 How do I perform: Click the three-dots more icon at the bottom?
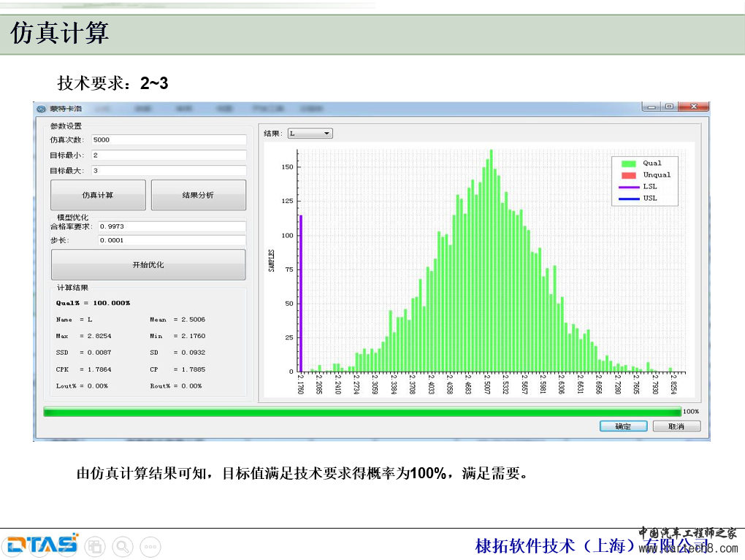pos(150,547)
